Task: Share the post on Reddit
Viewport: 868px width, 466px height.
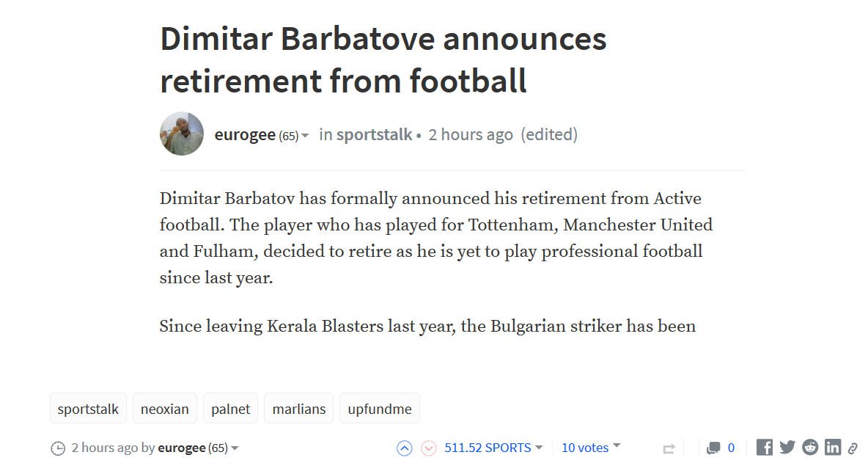Action: coord(810,448)
